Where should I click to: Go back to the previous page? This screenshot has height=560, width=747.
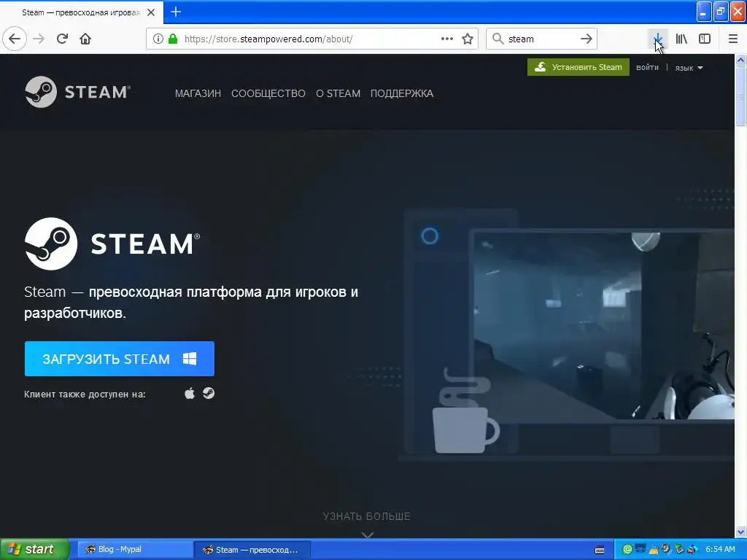(15, 39)
